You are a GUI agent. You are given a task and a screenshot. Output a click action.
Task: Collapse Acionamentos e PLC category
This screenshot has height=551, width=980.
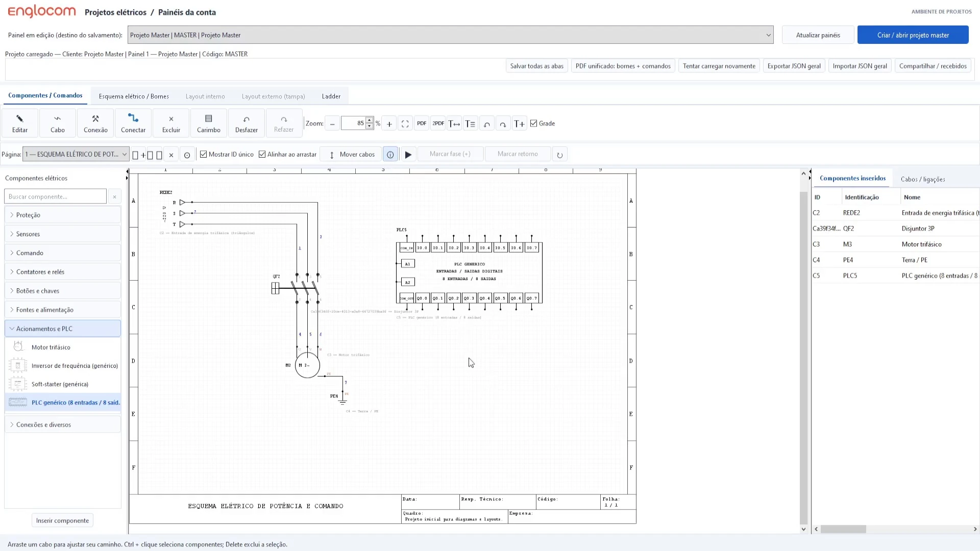63,329
